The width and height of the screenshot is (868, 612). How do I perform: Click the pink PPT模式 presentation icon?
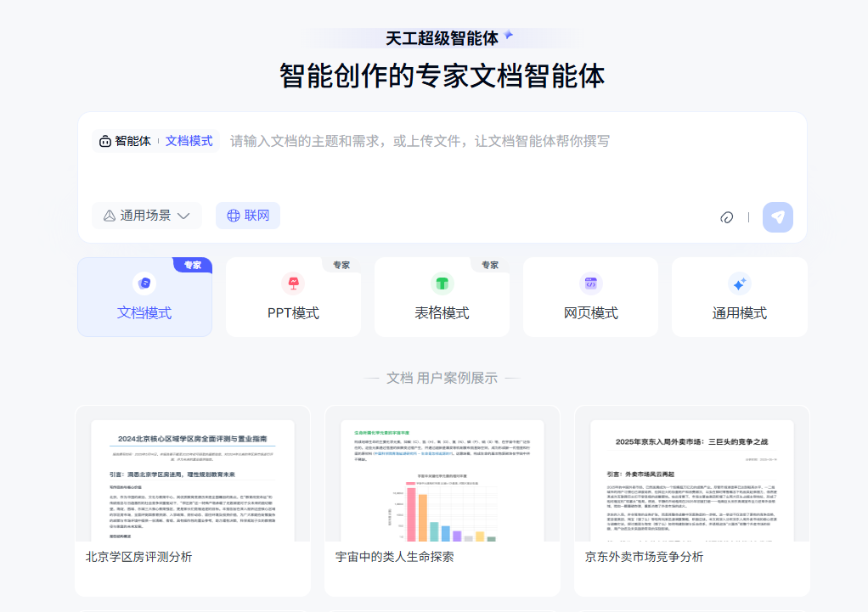point(293,281)
